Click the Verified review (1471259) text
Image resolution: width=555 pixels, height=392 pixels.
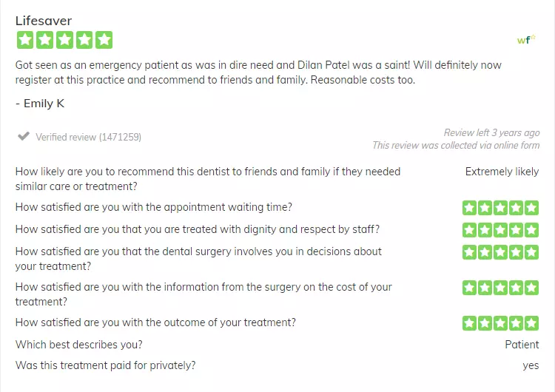tap(88, 137)
